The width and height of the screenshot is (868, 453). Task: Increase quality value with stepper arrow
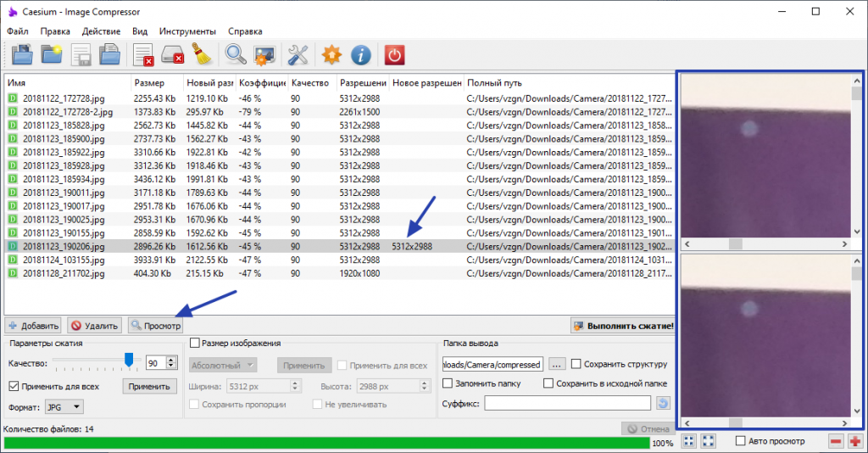(x=171, y=360)
